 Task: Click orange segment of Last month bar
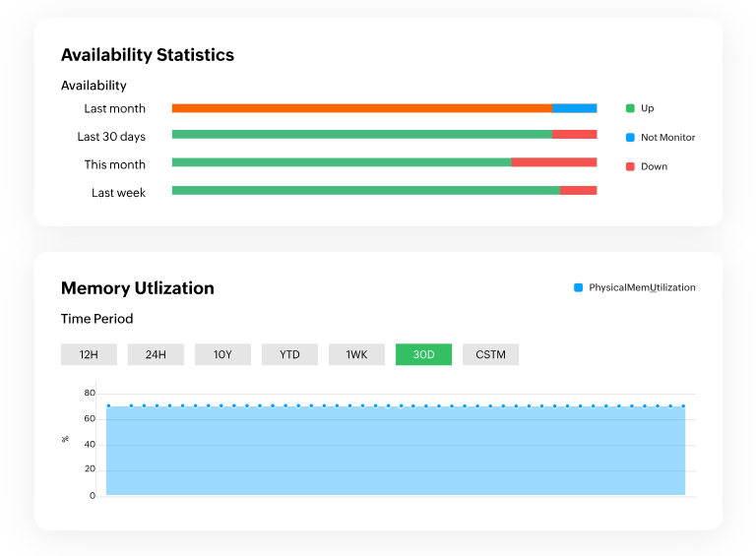[x=361, y=108]
